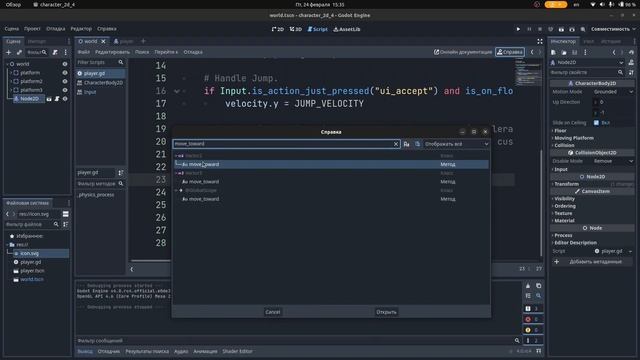Viewport: 640px width, 360px height.
Task: Go to previous object in Inspector history
Action: (x=614, y=52)
